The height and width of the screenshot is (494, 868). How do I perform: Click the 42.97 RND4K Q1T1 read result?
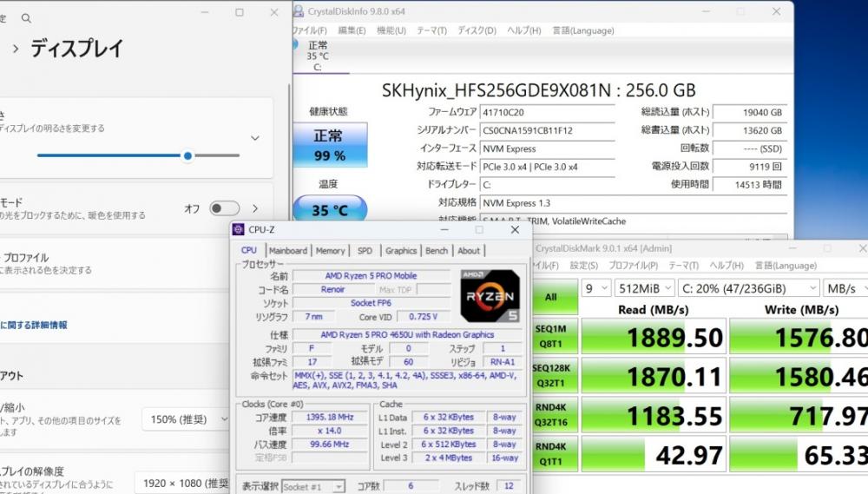654,453
